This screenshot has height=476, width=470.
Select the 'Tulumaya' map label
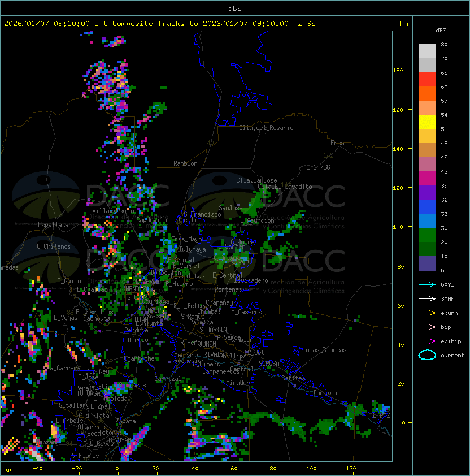click(x=193, y=249)
